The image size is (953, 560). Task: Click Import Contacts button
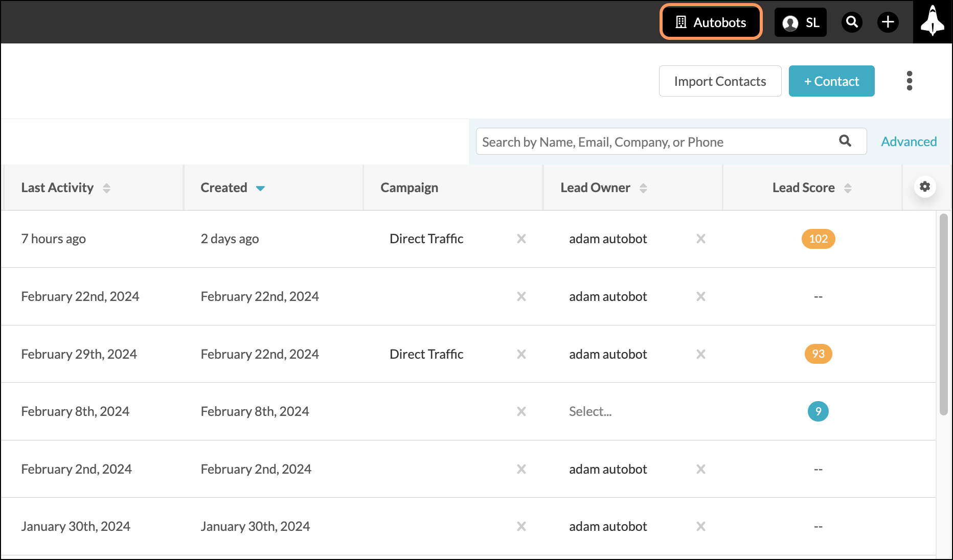pos(720,81)
